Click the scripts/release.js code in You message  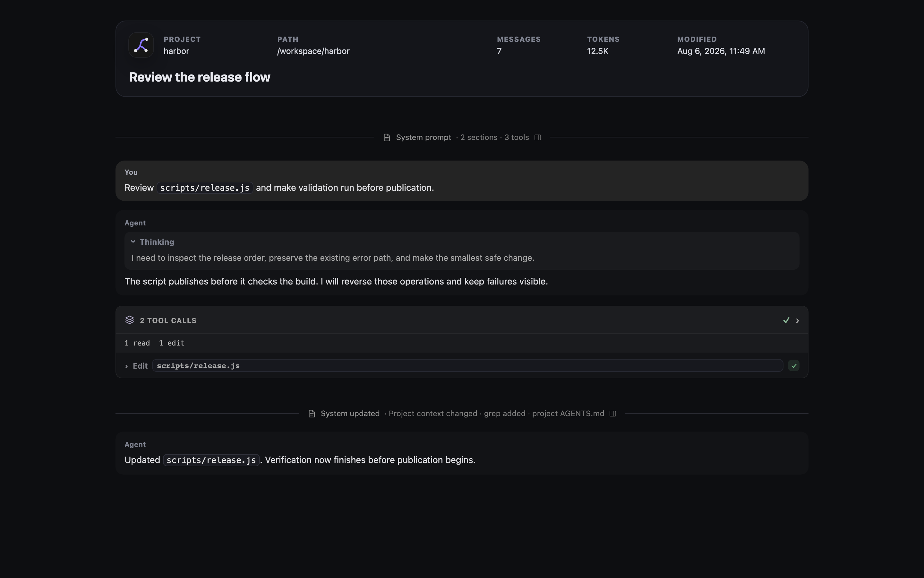(x=205, y=188)
